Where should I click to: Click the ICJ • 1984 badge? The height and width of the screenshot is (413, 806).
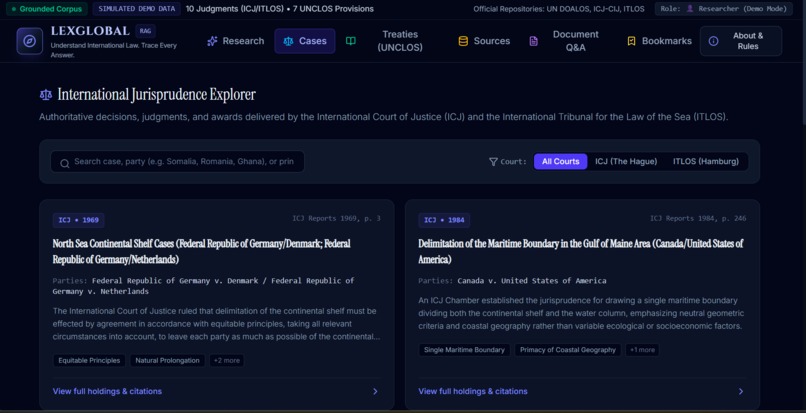[x=444, y=220]
